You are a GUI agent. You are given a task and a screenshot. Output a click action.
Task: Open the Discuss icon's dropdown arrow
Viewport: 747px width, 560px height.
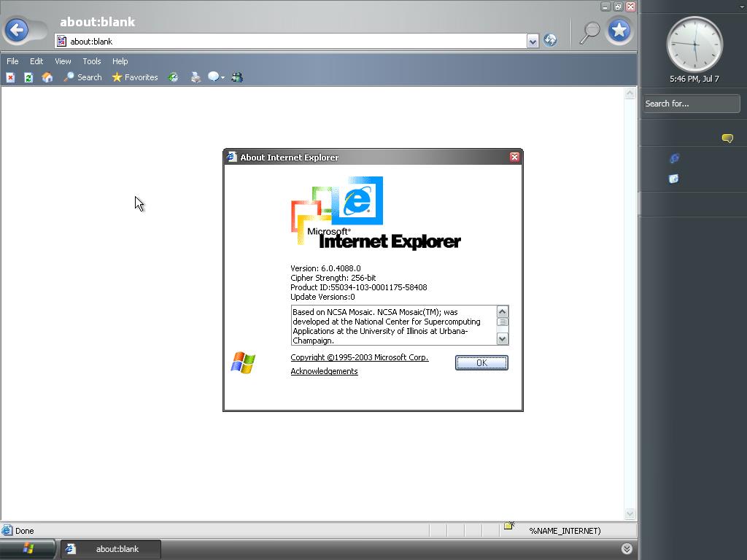pyautogui.click(x=222, y=77)
